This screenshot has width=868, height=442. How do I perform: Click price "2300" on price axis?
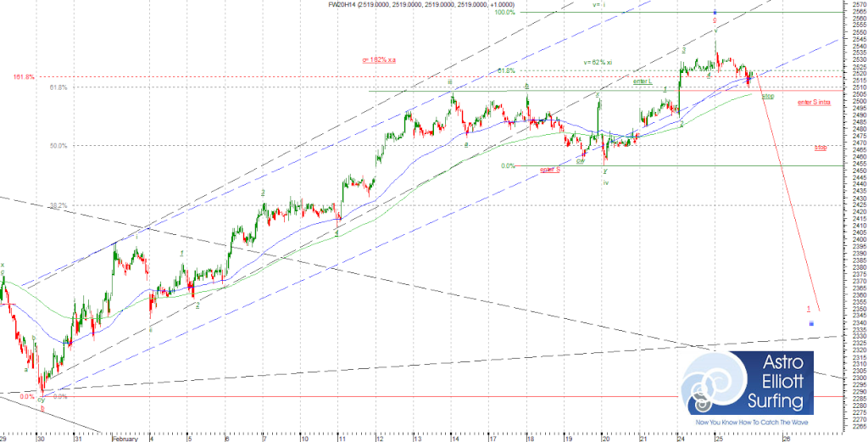pyautogui.click(x=858, y=378)
